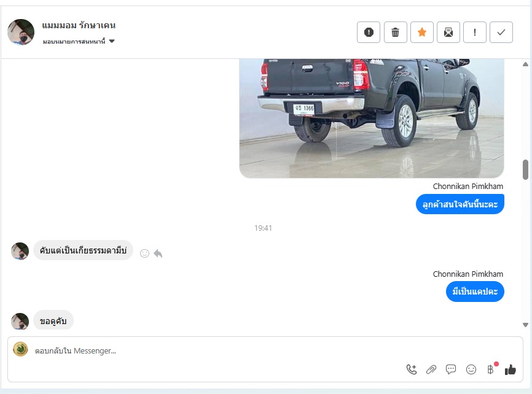
Task: Click the scroll-up arrow of chat scrollbar
Action: pyautogui.click(x=525, y=64)
